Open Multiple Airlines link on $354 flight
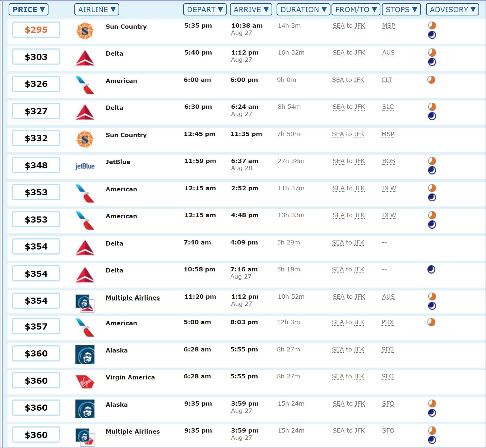Image resolution: width=486 pixels, height=448 pixels. (133, 298)
